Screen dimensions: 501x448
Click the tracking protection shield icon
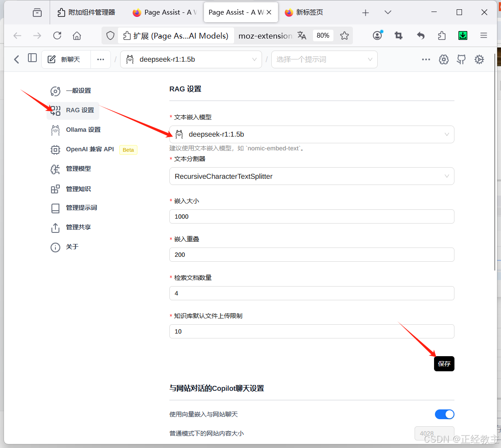[x=110, y=35]
